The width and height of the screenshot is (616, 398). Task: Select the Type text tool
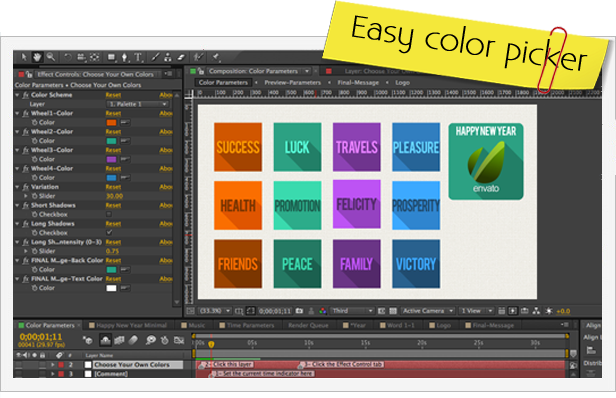click(x=138, y=58)
